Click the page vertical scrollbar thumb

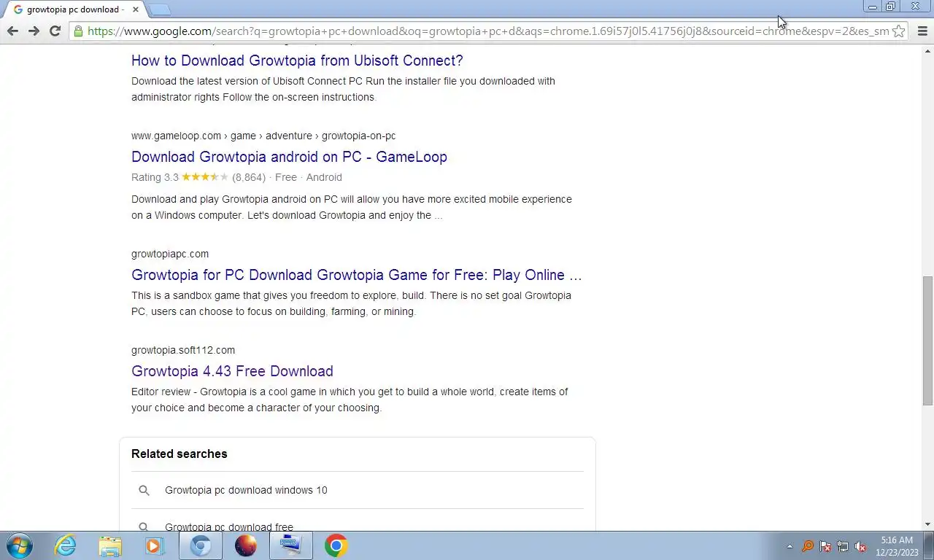pos(928,341)
